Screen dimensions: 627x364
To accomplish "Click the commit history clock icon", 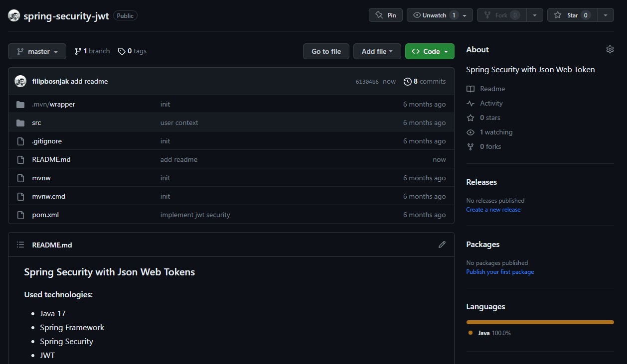I will [408, 81].
